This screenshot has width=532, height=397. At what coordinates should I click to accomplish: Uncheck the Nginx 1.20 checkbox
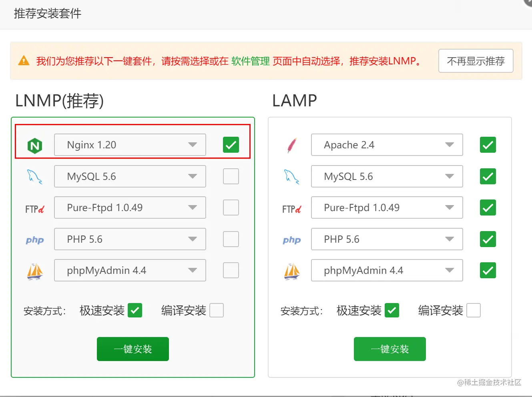click(x=231, y=145)
